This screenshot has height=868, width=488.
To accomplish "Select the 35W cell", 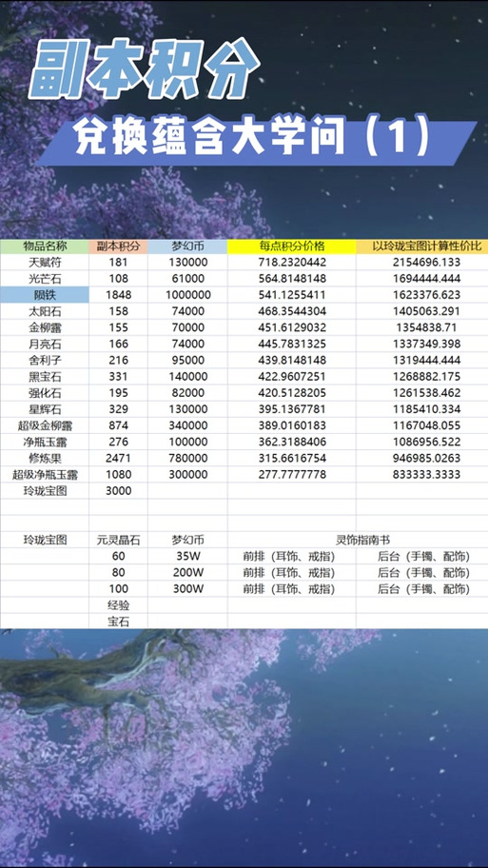I will pyautogui.click(x=187, y=556).
